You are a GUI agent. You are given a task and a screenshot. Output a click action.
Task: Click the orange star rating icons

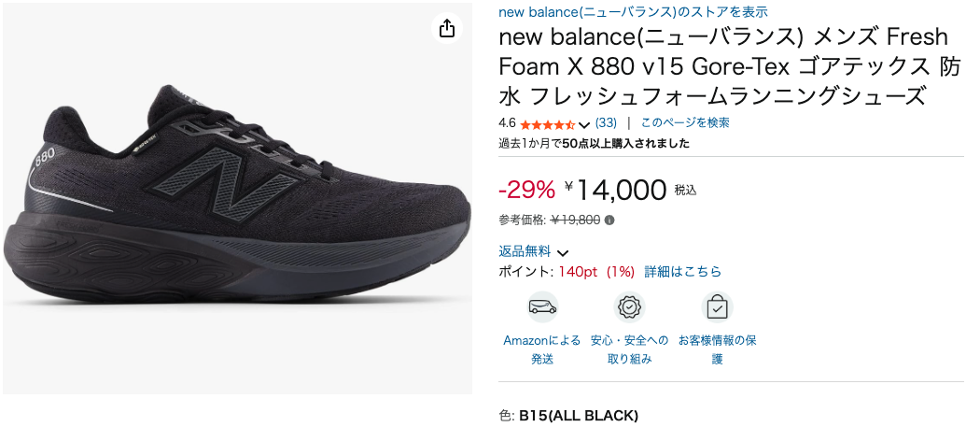(548, 123)
